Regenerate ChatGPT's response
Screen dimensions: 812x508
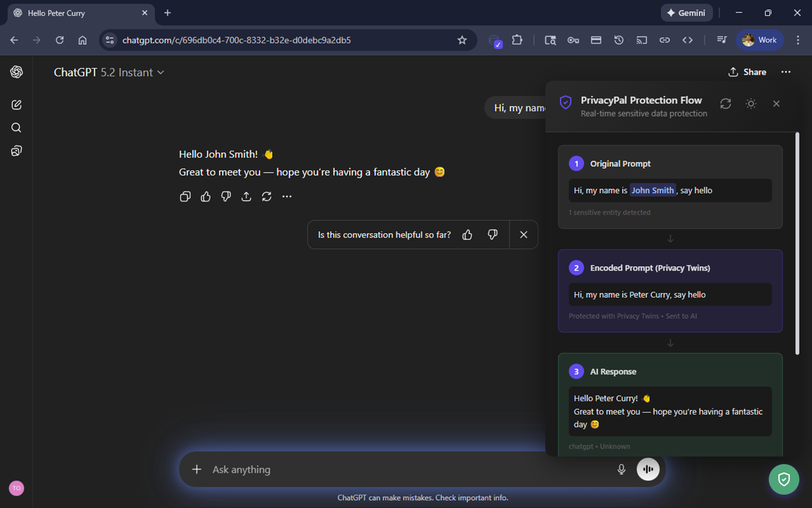[266, 196]
